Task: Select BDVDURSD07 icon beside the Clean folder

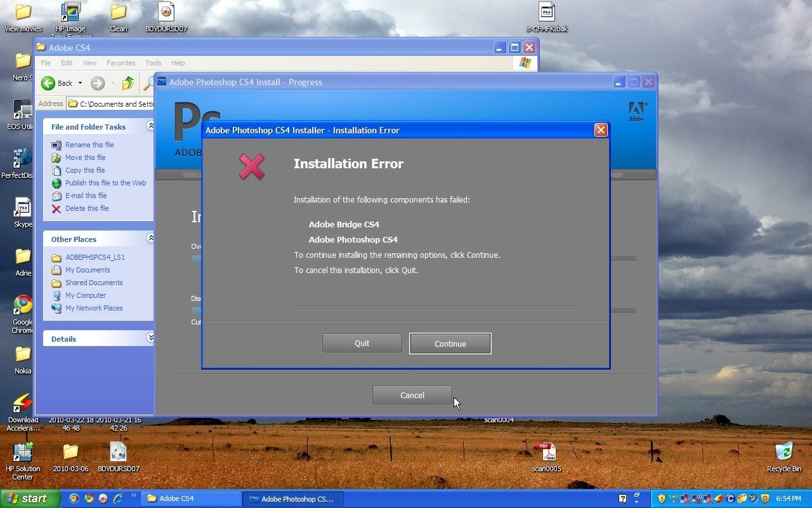Action: pos(166,18)
